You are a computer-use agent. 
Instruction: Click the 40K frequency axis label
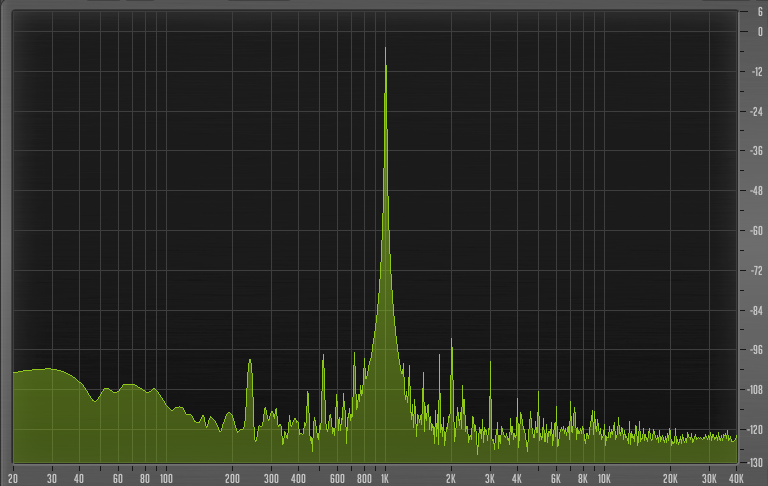736,479
